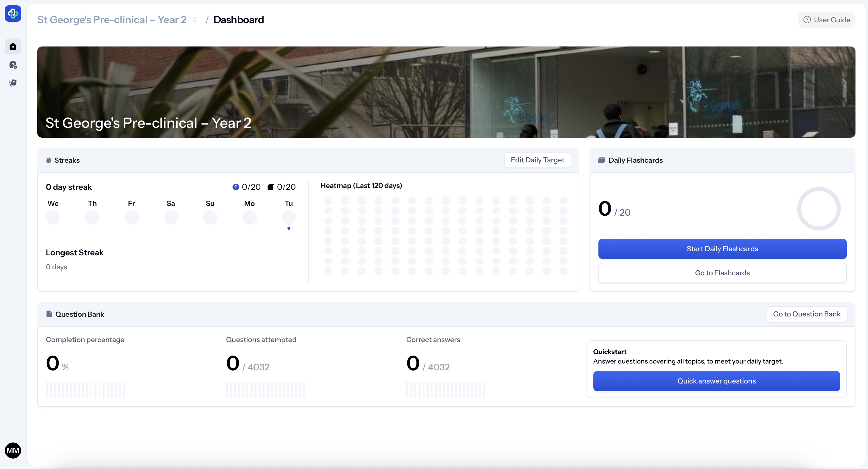Click the blue question-mark daily target icon
The width and height of the screenshot is (868, 469).
point(236,187)
